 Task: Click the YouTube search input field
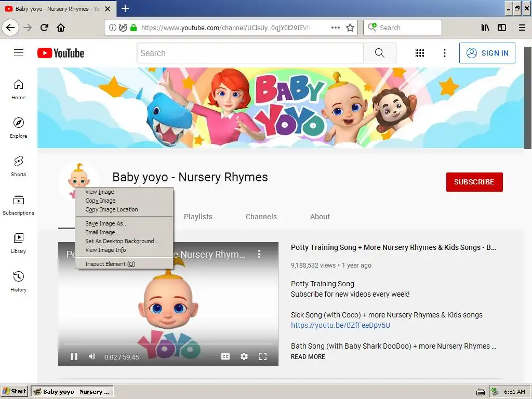(250, 53)
